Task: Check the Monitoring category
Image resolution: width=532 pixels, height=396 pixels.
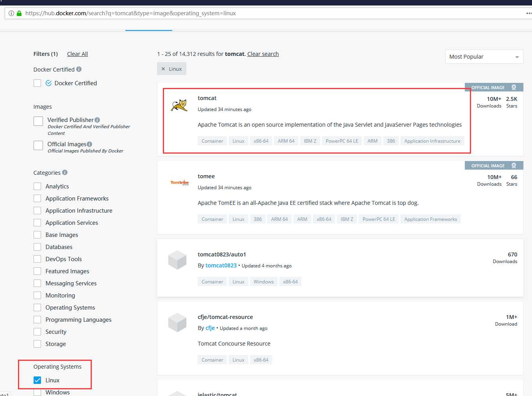Action: click(37, 296)
